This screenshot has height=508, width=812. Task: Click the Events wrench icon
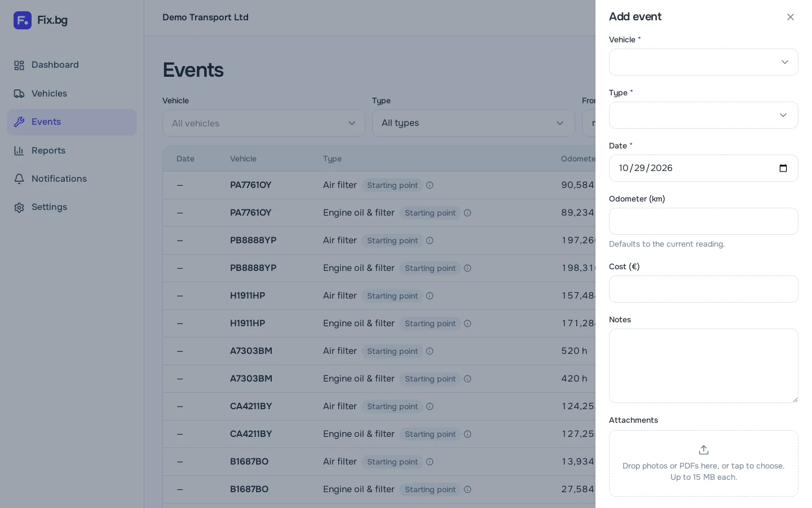[19, 122]
